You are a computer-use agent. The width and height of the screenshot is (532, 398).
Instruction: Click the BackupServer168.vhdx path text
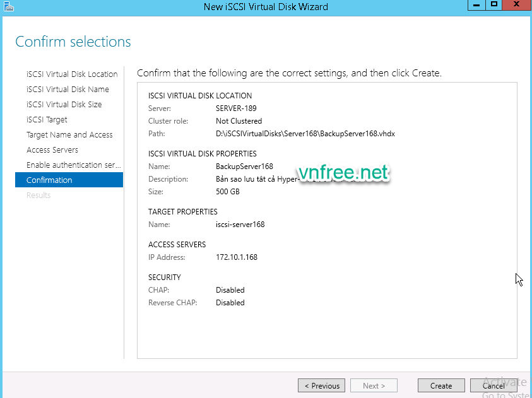(x=305, y=134)
